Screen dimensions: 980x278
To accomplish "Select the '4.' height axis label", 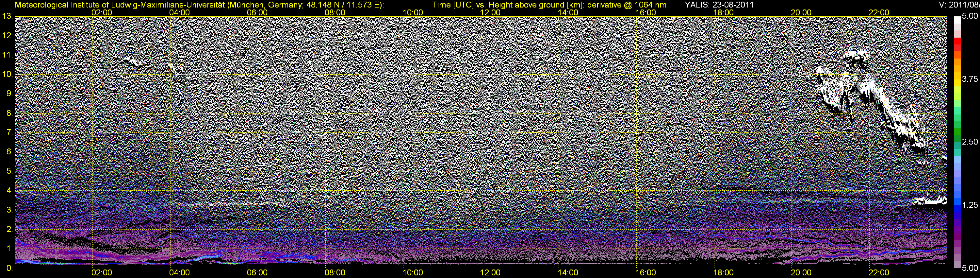I will click(x=9, y=190).
